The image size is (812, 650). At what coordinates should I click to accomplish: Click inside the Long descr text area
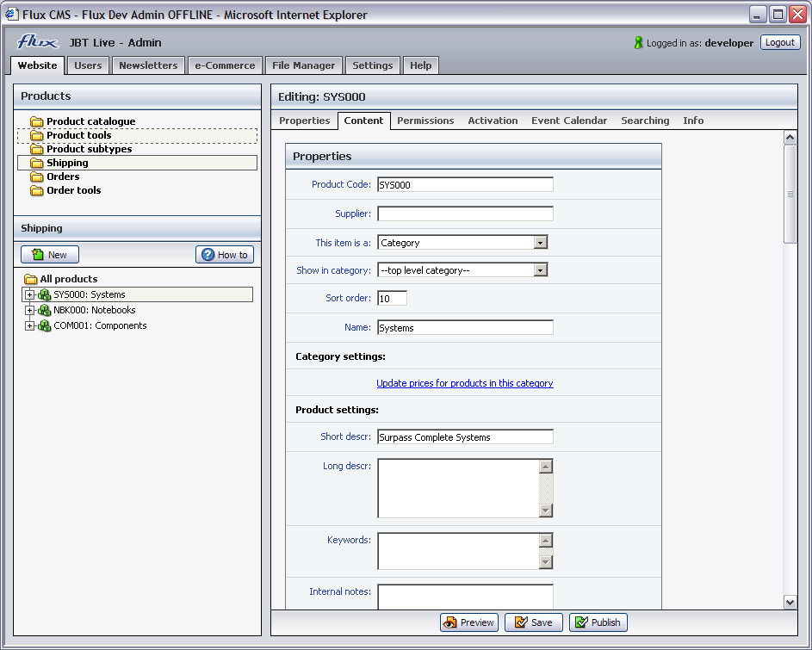458,488
